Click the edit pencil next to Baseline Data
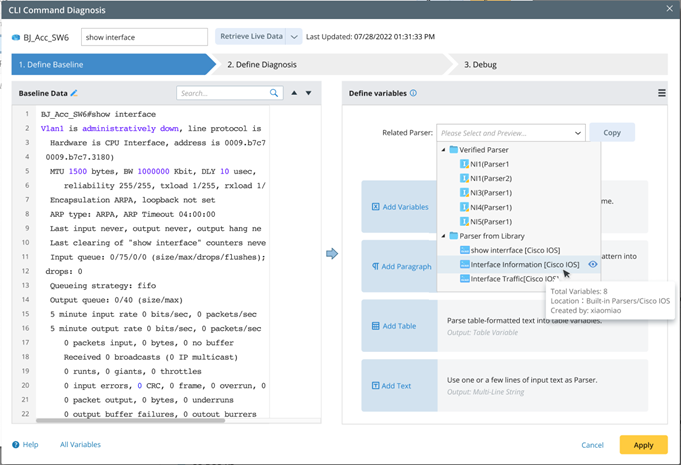681x465 pixels. coord(74,93)
